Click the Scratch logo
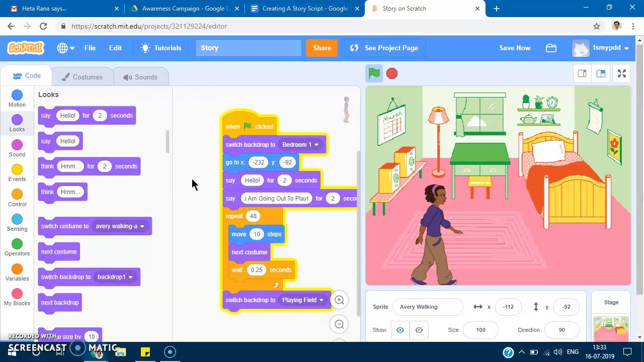644x362 pixels. tap(26, 48)
